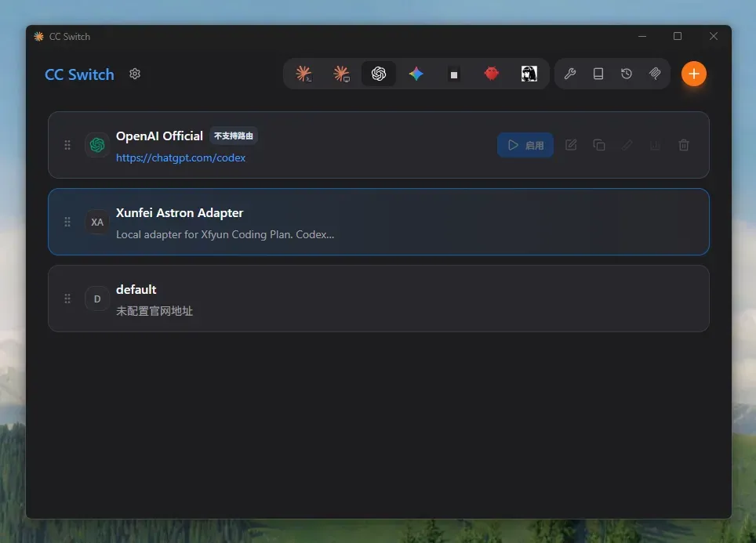Grab drag handle of OpenAI Official

(67, 145)
